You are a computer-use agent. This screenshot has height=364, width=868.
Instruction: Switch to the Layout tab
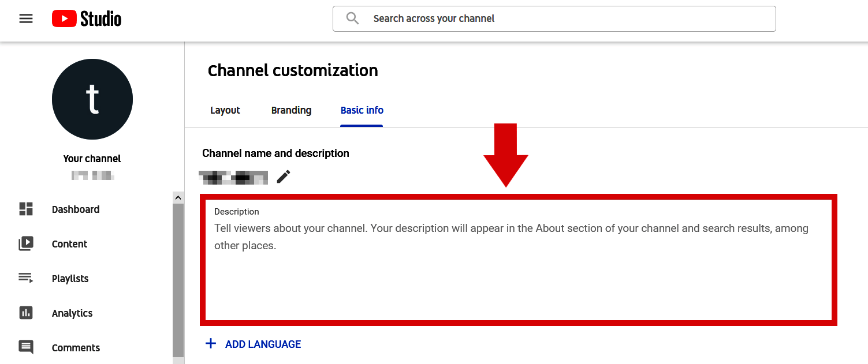pos(225,110)
